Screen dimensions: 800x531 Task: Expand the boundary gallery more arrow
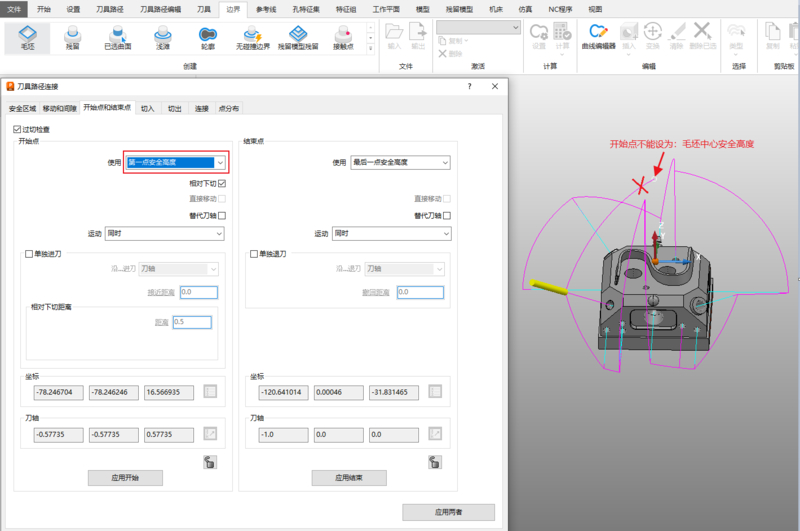371,49
